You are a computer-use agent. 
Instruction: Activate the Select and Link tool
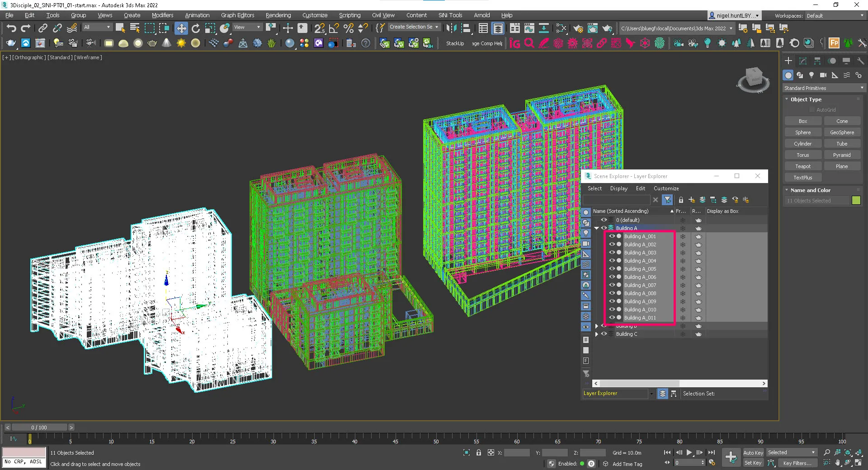click(42, 28)
